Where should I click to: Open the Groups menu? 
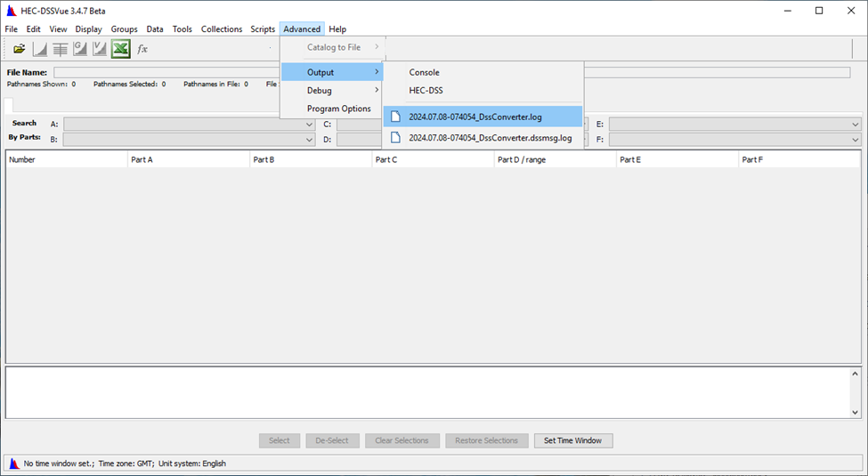click(x=124, y=28)
